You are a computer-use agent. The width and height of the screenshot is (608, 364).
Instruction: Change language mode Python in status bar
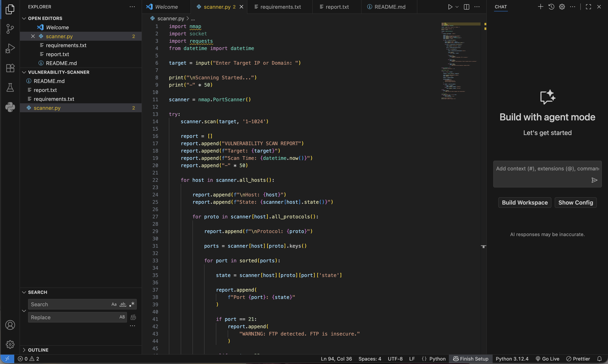[x=437, y=359]
